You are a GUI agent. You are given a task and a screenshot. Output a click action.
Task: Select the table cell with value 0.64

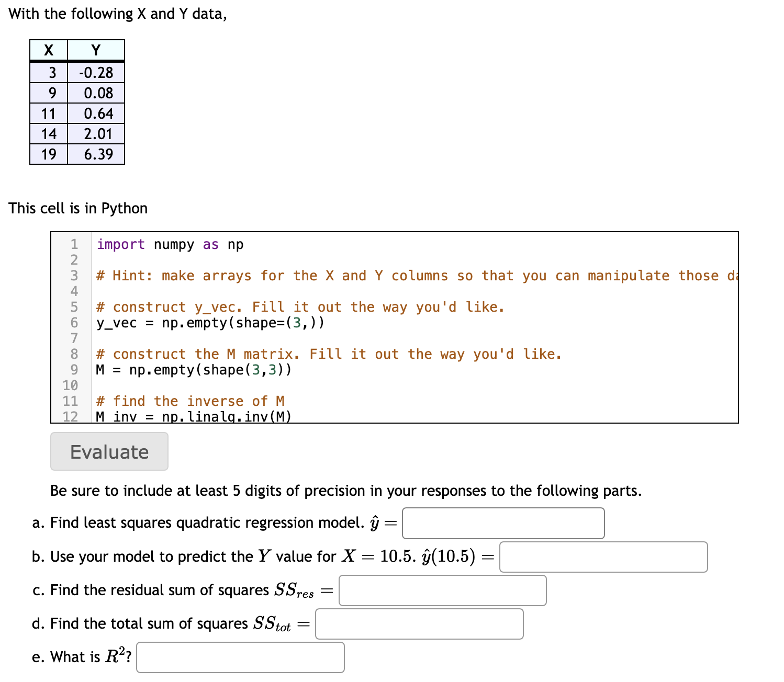(96, 113)
